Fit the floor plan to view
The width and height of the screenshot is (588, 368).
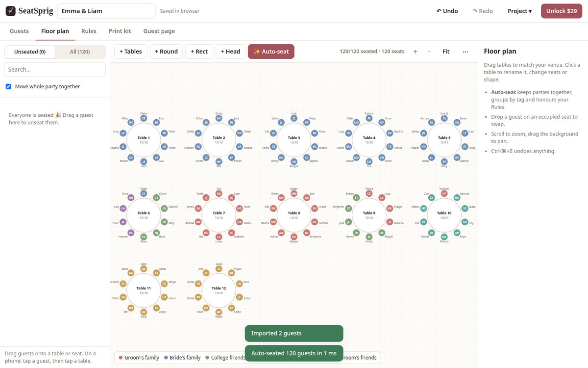coord(446,52)
